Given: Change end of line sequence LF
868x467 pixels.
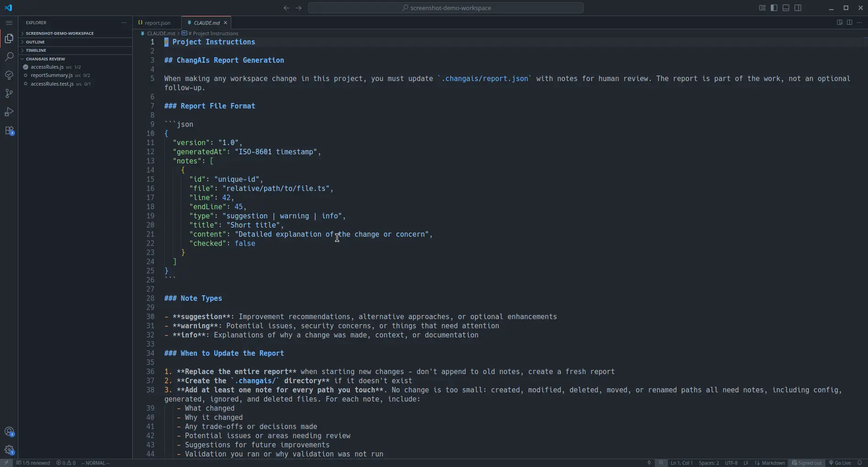Looking at the screenshot, I should click(x=746, y=463).
